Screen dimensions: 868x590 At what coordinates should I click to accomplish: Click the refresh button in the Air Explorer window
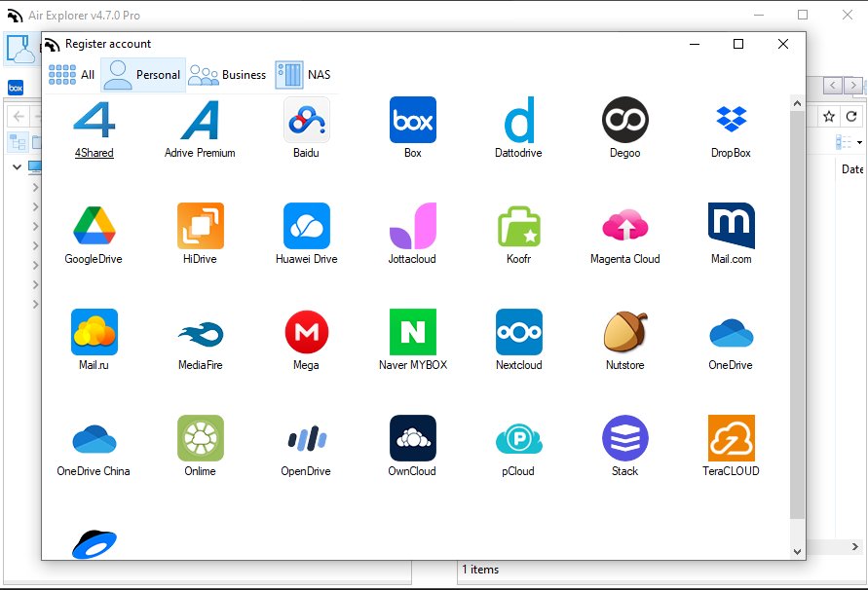click(x=851, y=116)
